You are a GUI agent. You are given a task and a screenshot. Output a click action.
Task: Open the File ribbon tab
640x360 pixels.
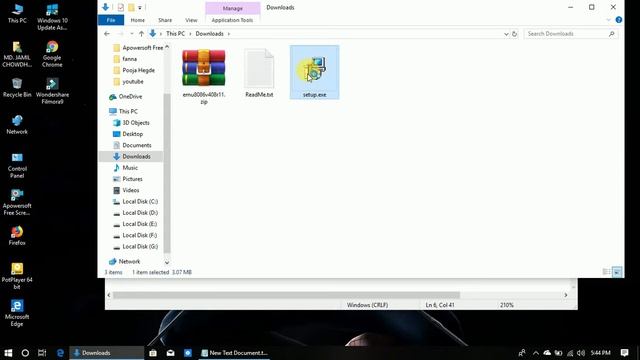pyautogui.click(x=111, y=20)
